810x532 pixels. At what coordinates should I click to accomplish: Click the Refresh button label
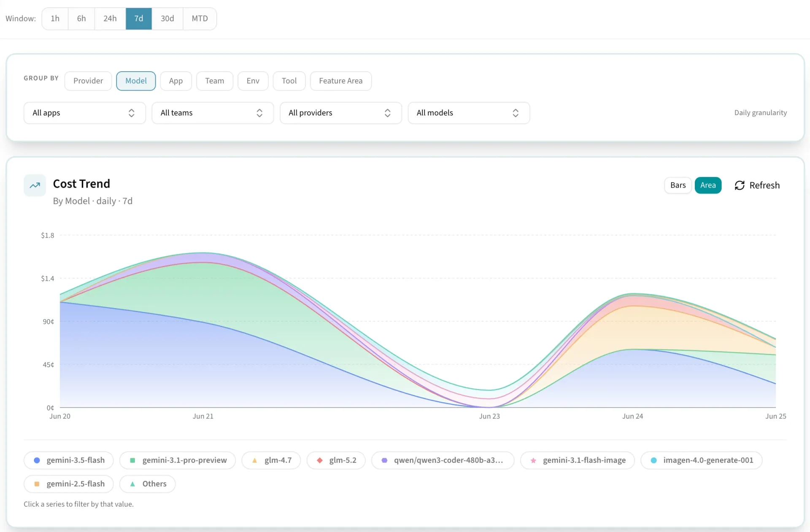(x=764, y=185)
